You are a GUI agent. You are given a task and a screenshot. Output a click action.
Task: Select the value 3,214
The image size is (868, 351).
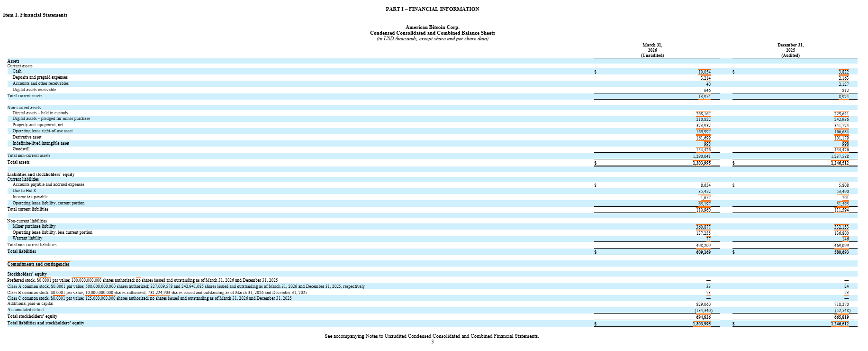click(705, 78)
